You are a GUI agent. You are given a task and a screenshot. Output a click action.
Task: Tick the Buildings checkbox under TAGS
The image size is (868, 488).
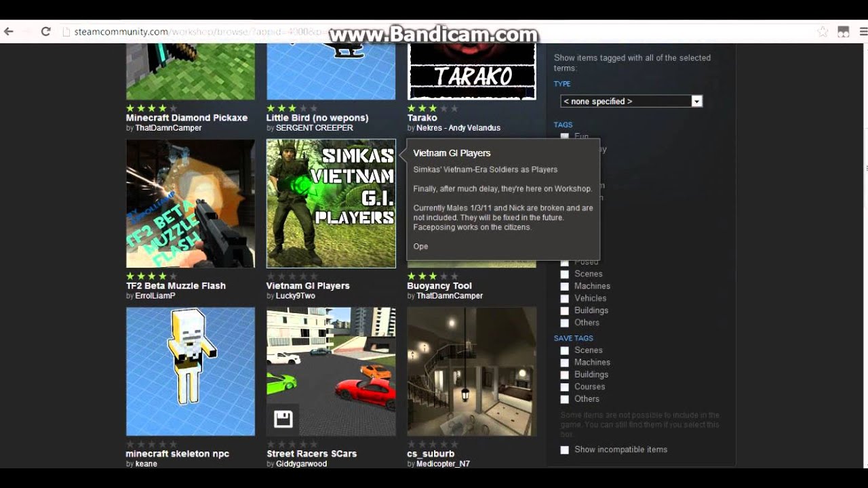(564, 310)
